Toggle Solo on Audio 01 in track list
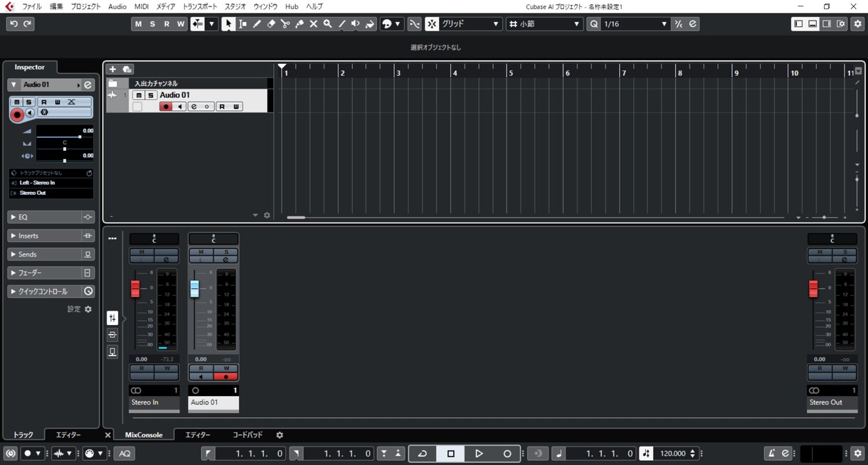Screen dimensions: 868x465 point(150,95)
